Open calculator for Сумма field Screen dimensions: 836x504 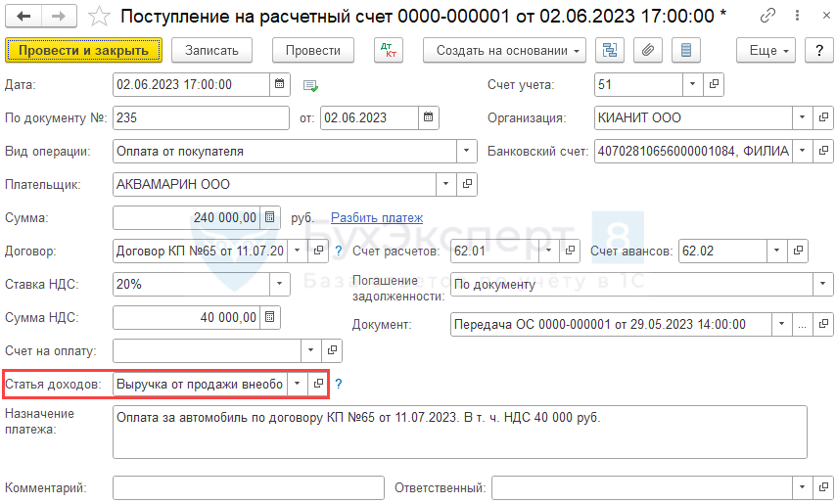pyautogui.click(x=270, y=217)
